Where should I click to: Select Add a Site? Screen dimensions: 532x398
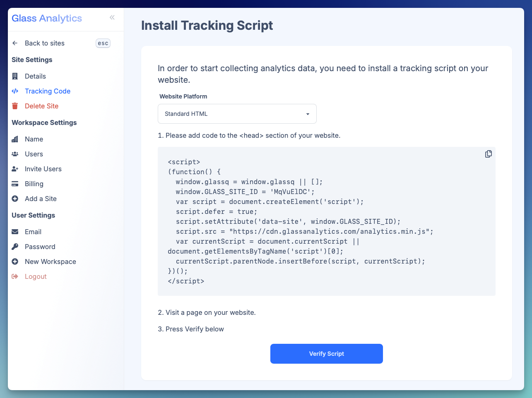pyautogui.click(x=41, y=199)
